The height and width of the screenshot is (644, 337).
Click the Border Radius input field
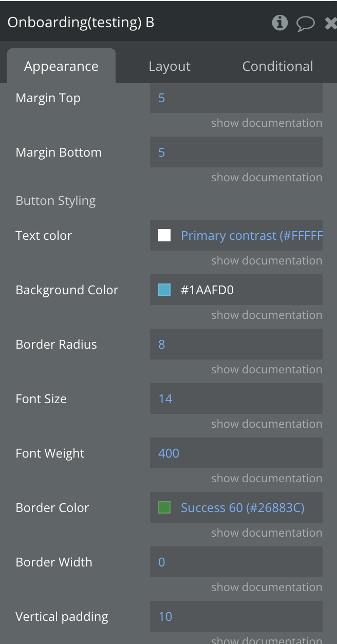tap(236, 345)
